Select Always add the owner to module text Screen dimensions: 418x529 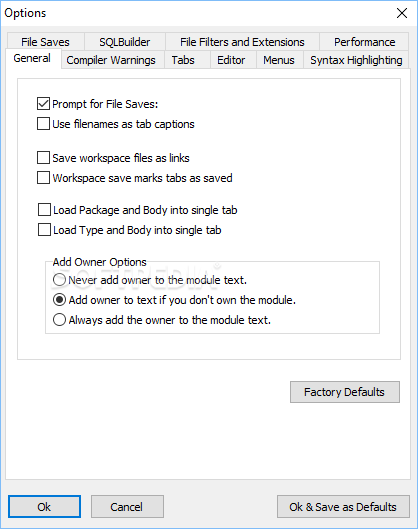[59, 319]
